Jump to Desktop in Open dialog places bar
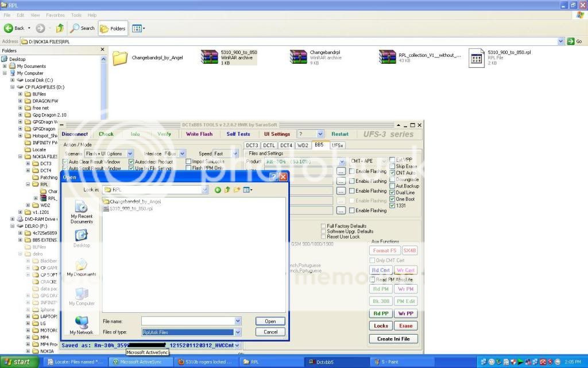Image resolution: width=588 pixels, height=368 pixels. tap(82, 239)
